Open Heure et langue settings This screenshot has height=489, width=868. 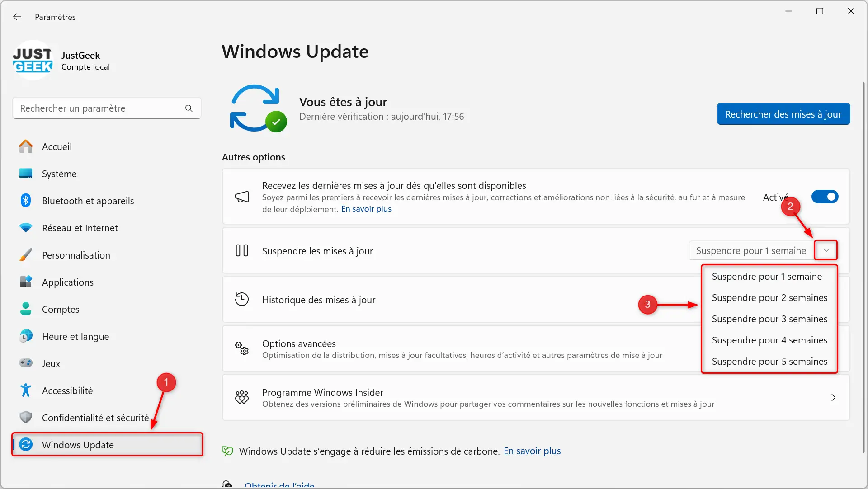pos(107,336)
